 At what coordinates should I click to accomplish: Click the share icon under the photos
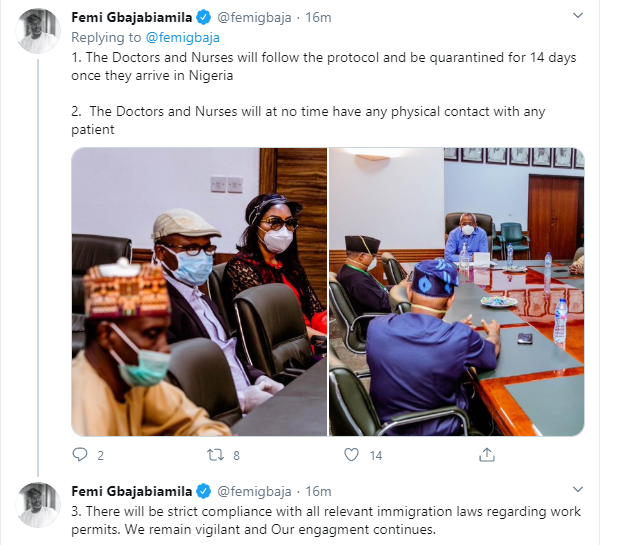pos(487,455)
